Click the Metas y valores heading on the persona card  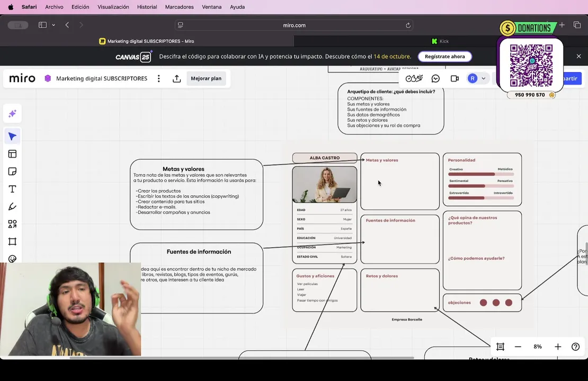tap(382, 160)
